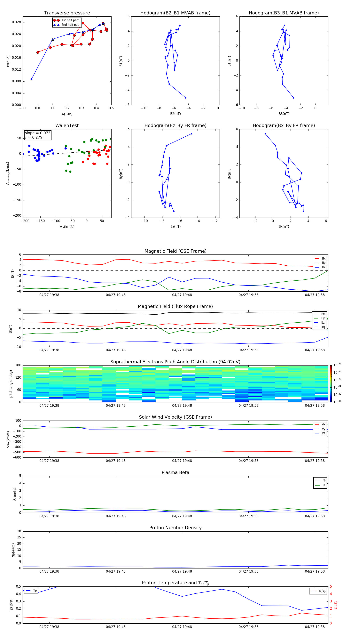Click the 'WalenTest' plot title
Image resolution: width=351 pixels, height=644 pixels.
67,125
